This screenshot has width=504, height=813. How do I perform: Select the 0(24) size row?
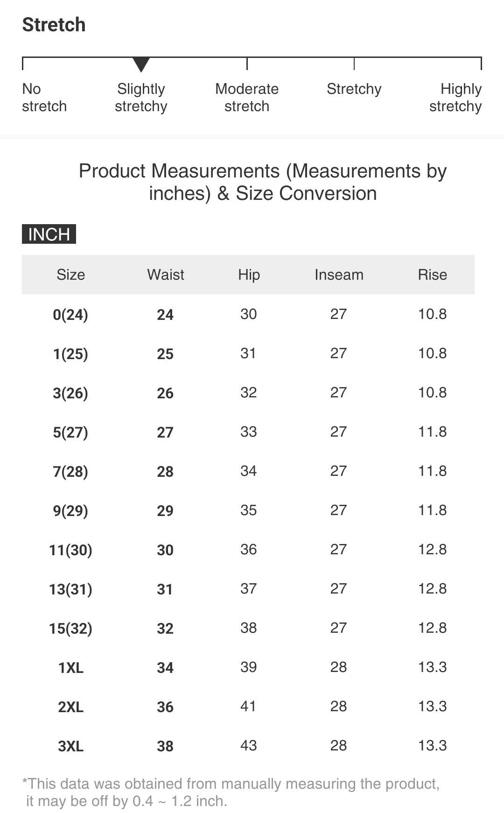click(x=70, y=315)
